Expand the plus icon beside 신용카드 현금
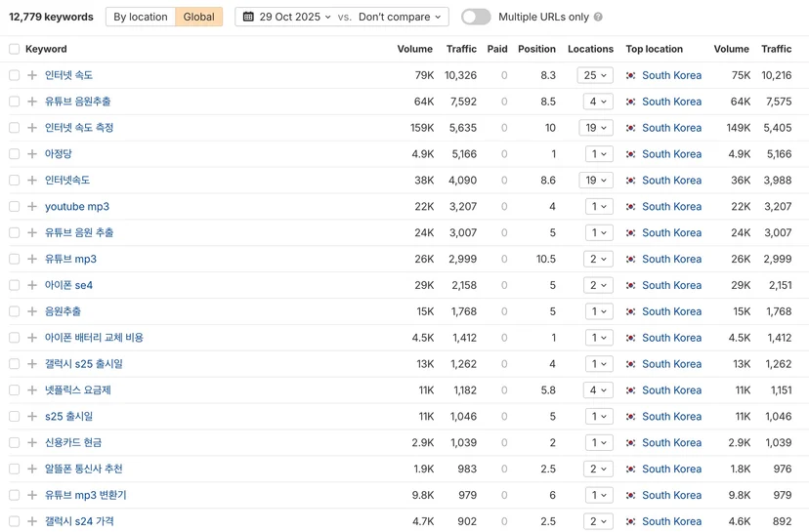 click(x=32, y=442)
